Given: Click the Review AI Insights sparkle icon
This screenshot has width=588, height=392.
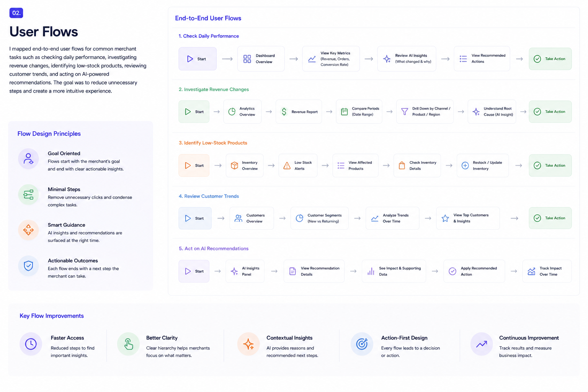Looking at the screenshot, I should (x=387, y=59).
